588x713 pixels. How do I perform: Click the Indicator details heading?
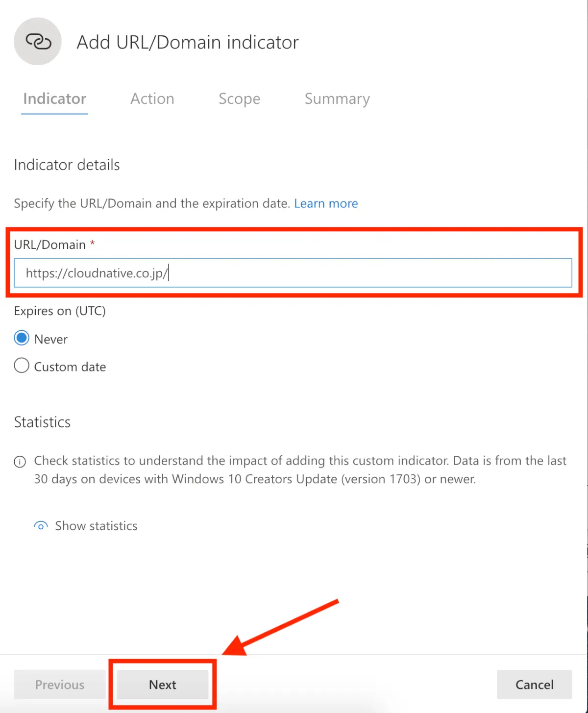(x=67, y=165)
